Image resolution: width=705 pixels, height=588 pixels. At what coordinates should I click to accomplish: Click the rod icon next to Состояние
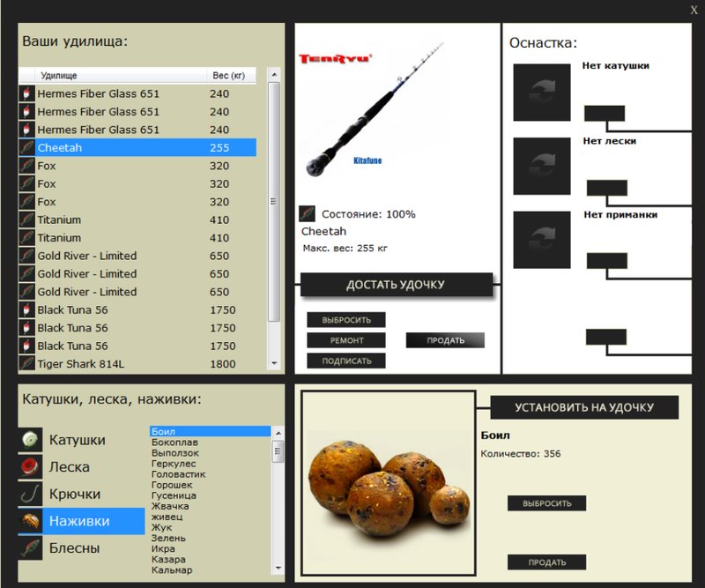click(x=307, y=213)
